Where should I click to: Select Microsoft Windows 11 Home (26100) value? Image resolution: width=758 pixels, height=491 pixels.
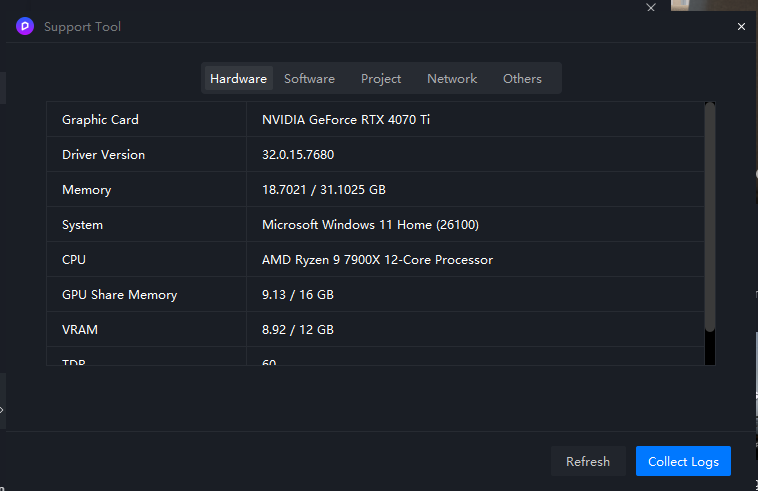370,225
